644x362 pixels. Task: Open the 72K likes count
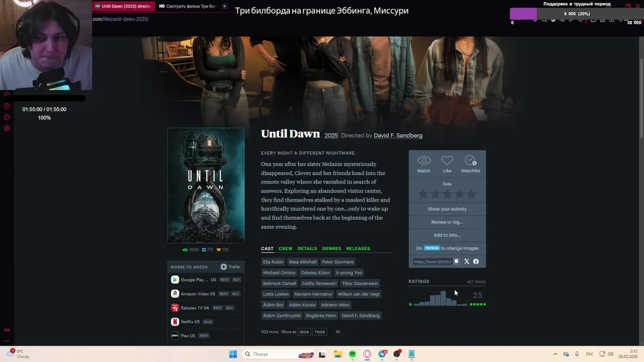point(222,250)
